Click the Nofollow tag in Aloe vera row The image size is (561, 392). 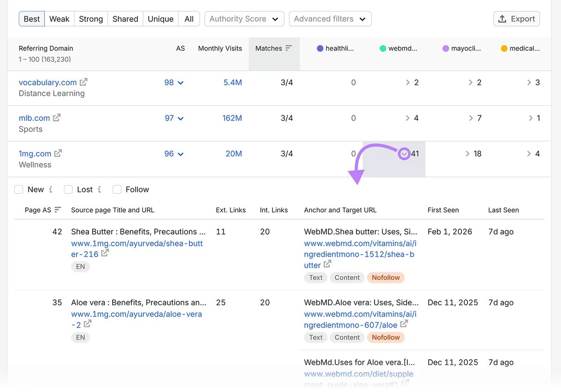(x=386, y=337)
